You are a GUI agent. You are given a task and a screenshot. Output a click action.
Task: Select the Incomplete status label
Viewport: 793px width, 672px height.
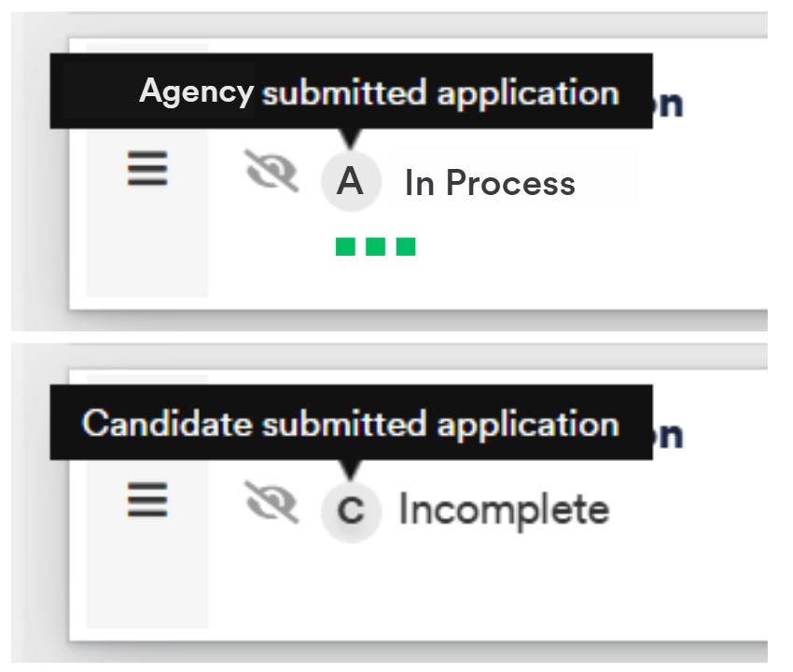[504, 511]
